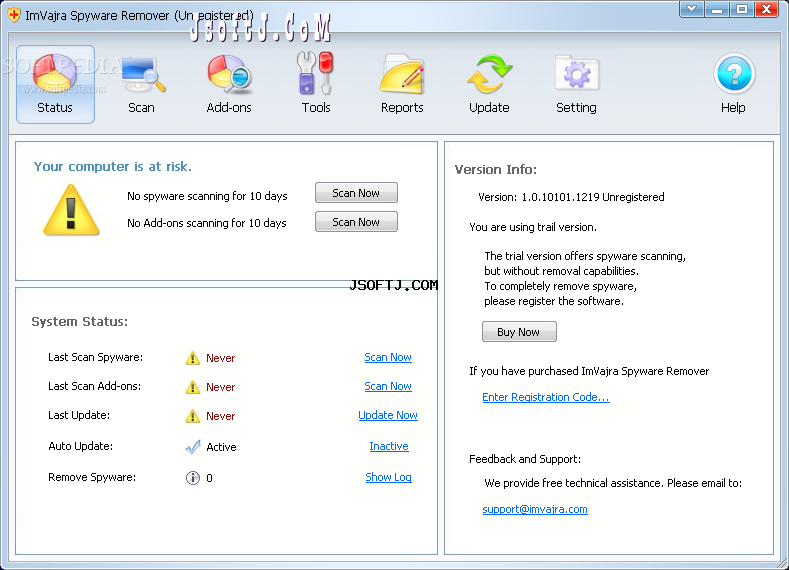Switch to the Tools tab label
Image resolution: width=789 pixels, height=570 pixels.
316,108
